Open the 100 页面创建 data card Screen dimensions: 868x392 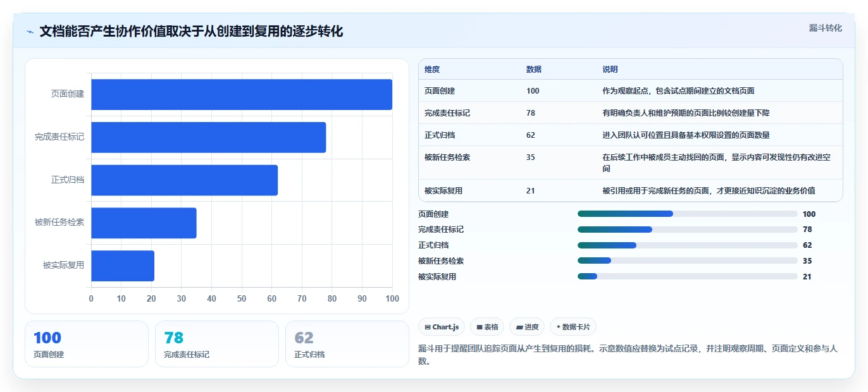[x=87, y=344]
